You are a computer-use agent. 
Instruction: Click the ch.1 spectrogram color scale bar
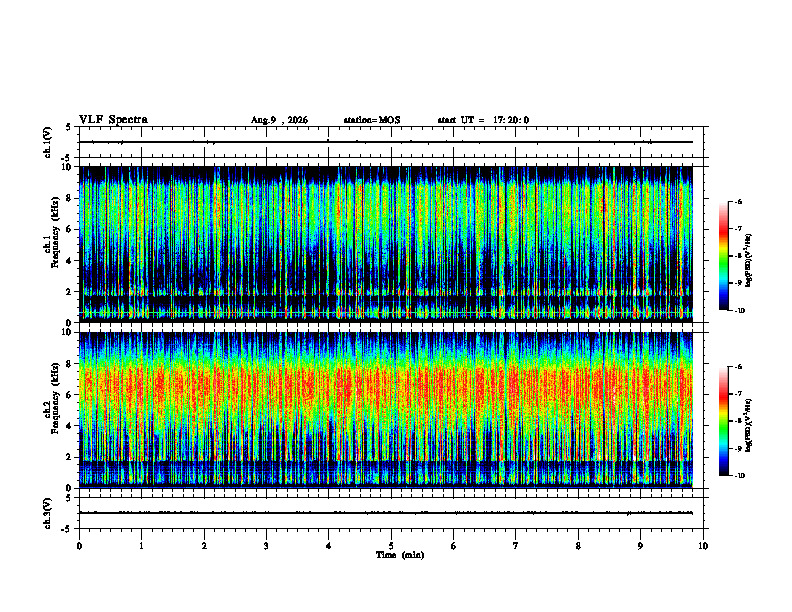click(723, 256)
